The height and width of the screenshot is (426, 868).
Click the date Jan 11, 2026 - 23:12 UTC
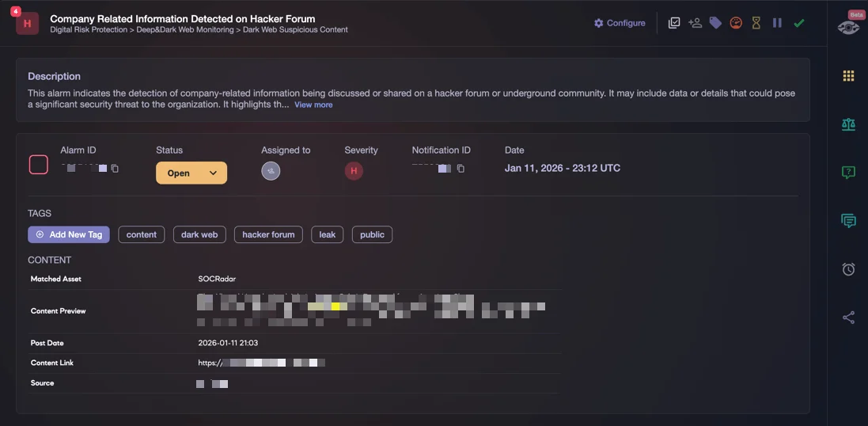pyautogui.click(x=563, y=168)
